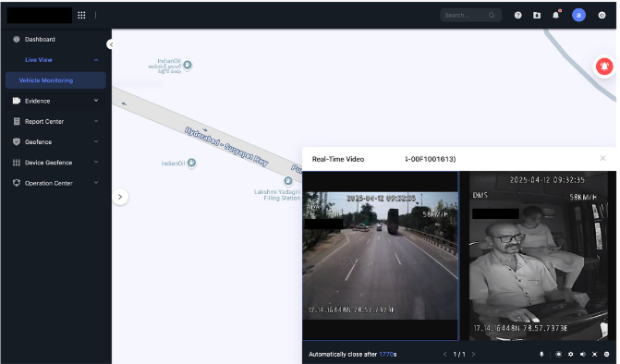620x364 pixels.
Task: Collapse the sidebar with the left arrow
Action: pyautogui.click(x=111, y=44)
